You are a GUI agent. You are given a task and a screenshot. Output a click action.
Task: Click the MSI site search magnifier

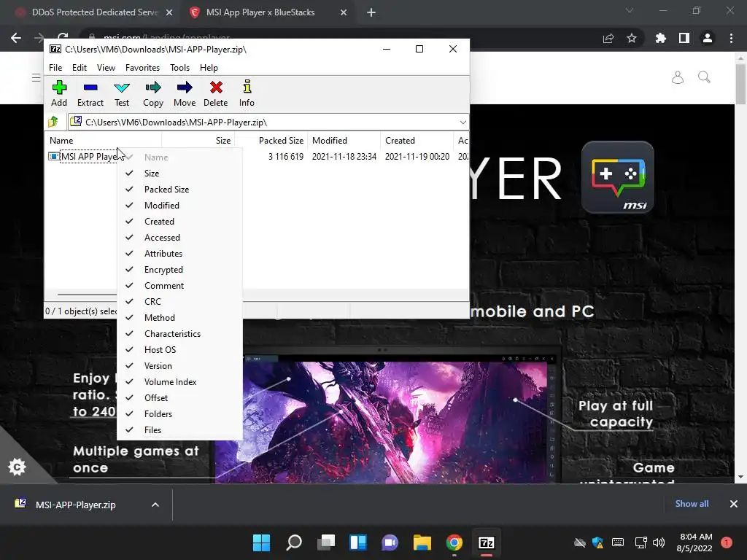[704, 77]
